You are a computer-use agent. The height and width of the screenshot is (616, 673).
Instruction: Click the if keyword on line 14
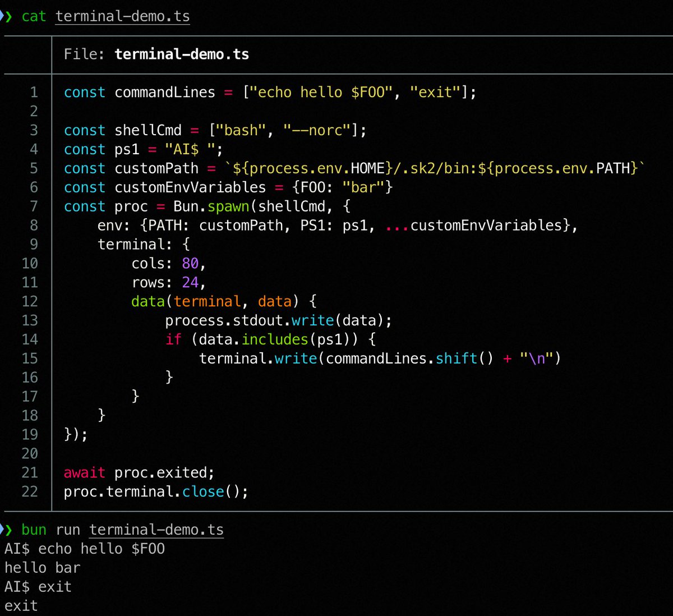pyautogui.click(x=173, y=339)
